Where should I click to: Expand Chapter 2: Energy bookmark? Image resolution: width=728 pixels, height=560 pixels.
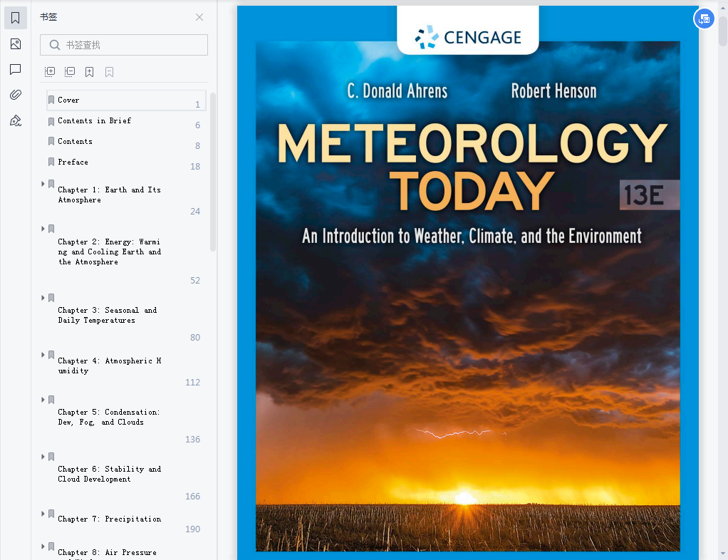pos(43,229)
